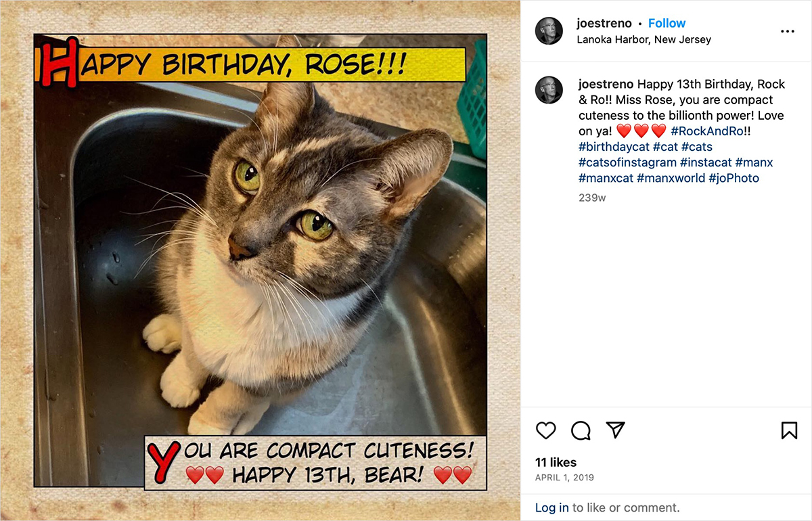Open the #birthdaycat hashtag

pos(613,147)
